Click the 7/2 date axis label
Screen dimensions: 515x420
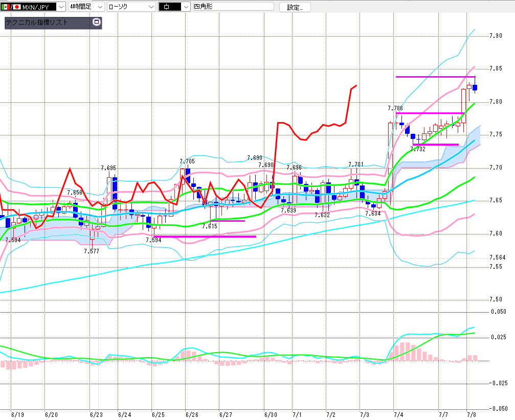pos(331,415)
